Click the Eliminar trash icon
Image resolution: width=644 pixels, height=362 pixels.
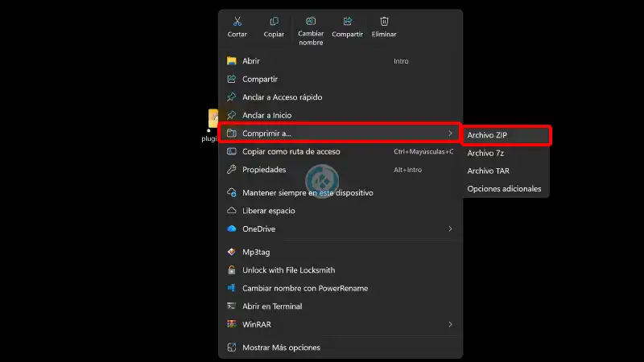coord(384,22)
